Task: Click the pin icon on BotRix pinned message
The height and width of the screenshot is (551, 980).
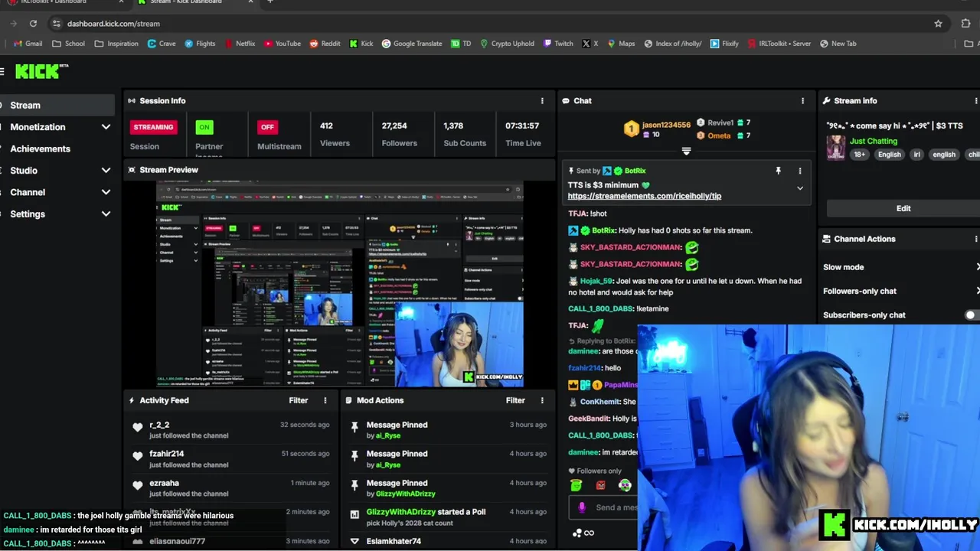Action: click(778, 171)
